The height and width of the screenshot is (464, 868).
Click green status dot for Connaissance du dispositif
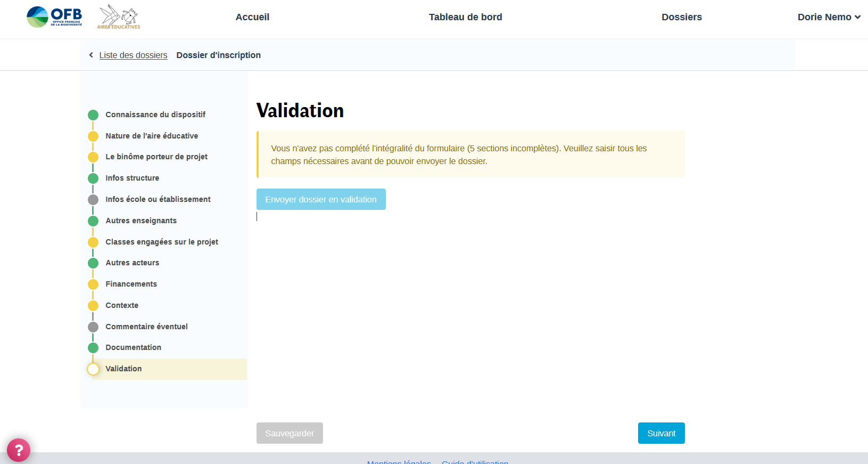tap(93, 115)
